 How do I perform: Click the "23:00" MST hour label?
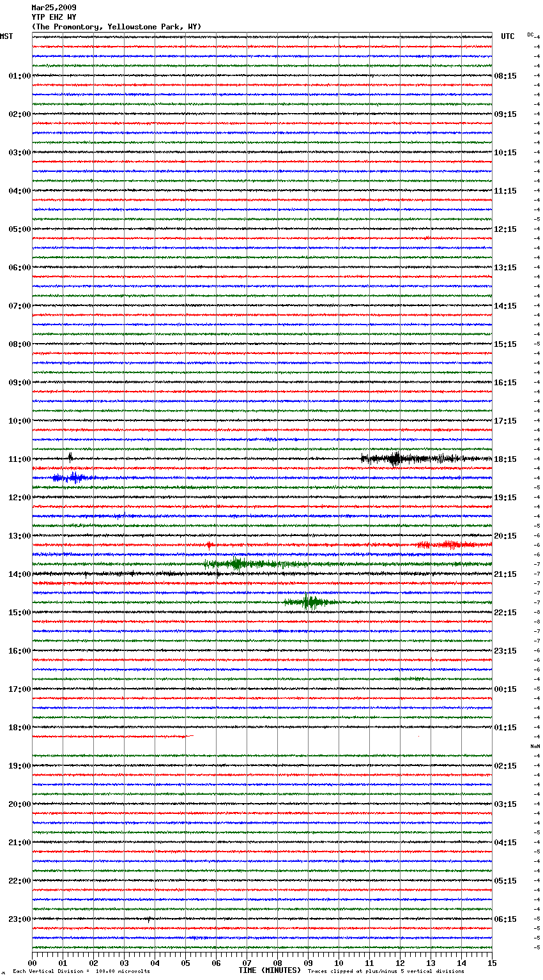20,919
